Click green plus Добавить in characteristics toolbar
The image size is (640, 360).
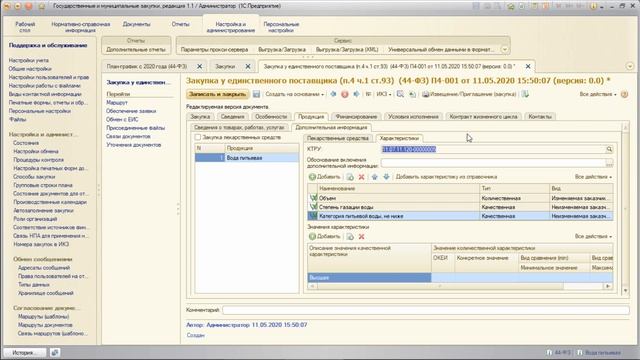pos(324,177)
